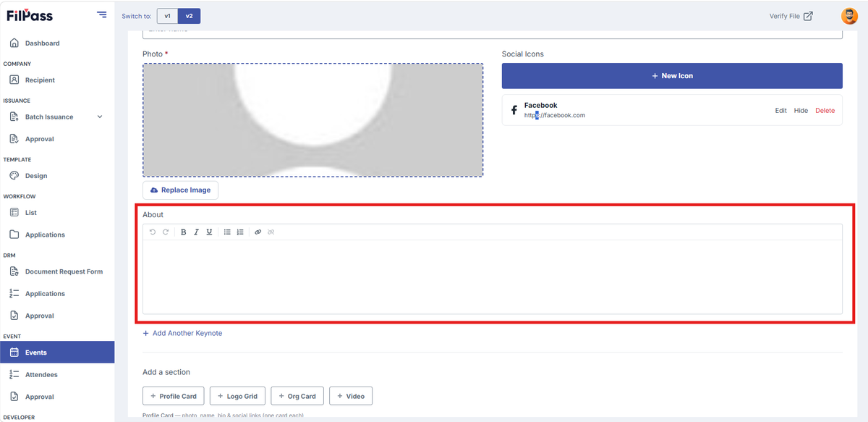
Task: Click the redo icon in About editor
Action: click(x=166, y=232)
